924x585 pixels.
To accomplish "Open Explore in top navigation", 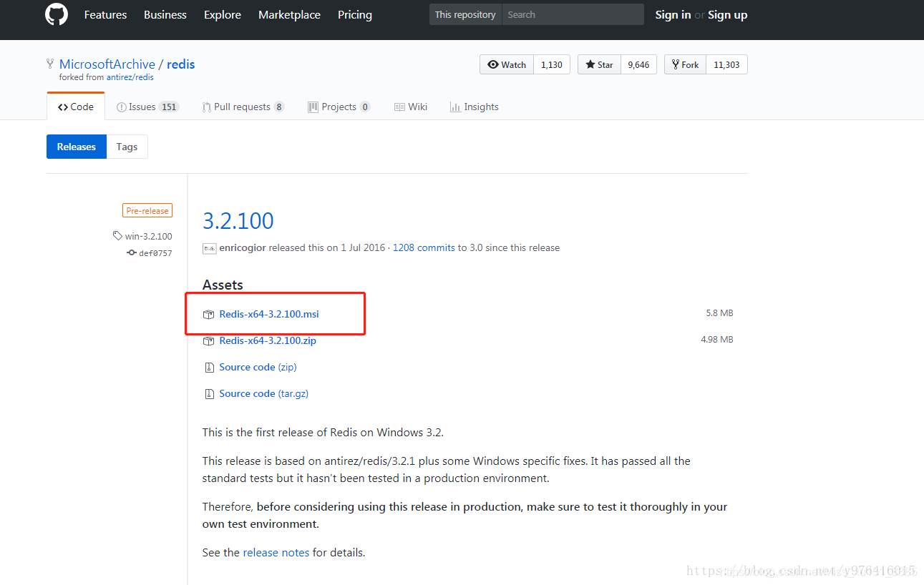I will [x=223, y=14].
